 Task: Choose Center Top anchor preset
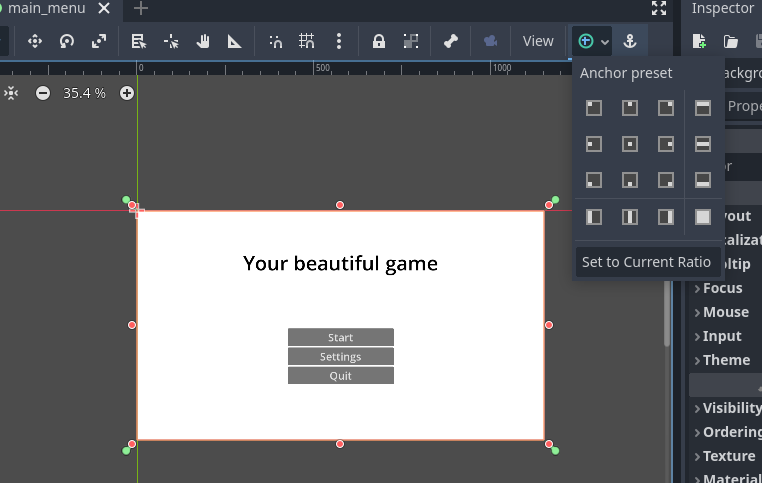pyautogui.click(x=630, y=108)
